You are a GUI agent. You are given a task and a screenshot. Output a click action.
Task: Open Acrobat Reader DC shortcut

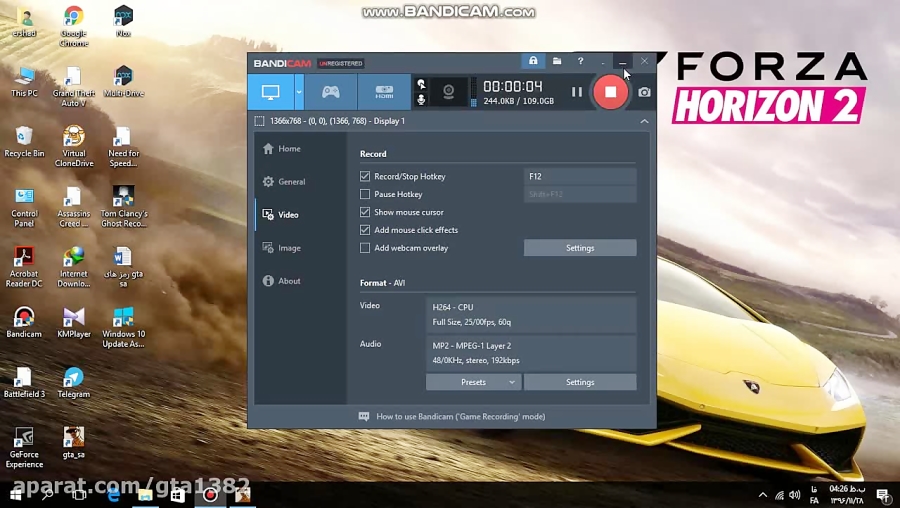pyautogui.click(x=24, y=267)
